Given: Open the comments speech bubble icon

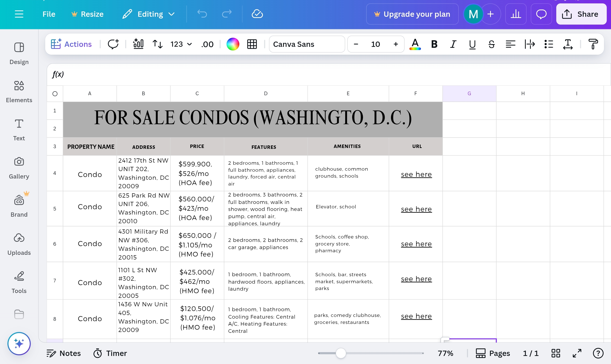Looking at the screenshot, I should click(541, 14).
